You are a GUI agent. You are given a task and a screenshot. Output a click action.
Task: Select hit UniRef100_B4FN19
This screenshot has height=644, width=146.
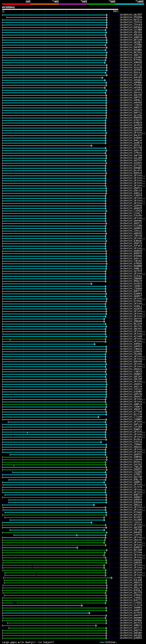point(131,27)
